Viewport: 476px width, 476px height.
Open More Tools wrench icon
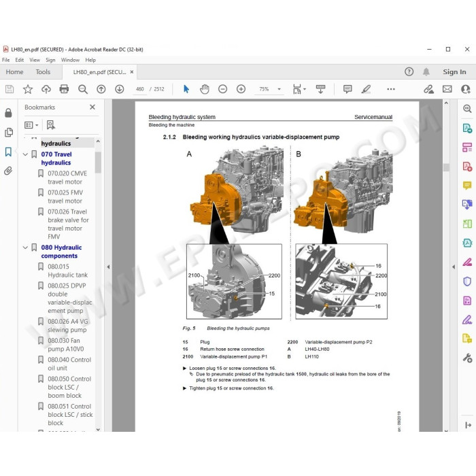tap(467, 358)
